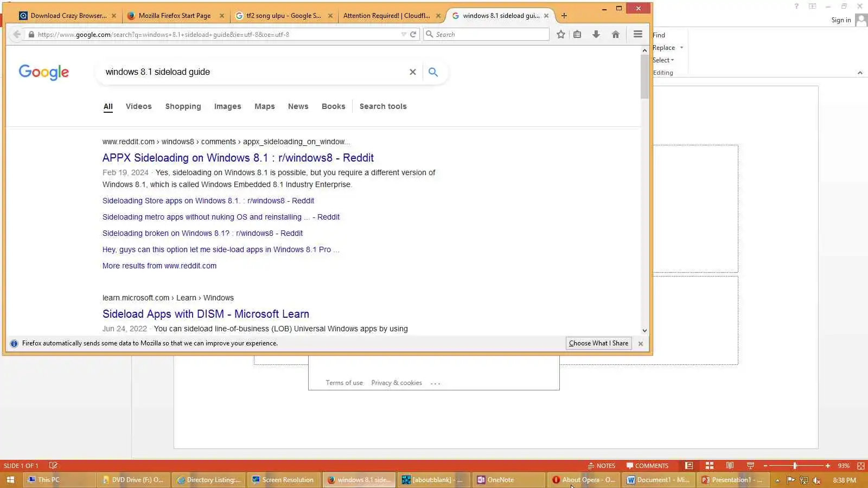This screenshot has height=488, width=868.
Task: Open the Firefox hamburger menu
Action: point(638,34)
